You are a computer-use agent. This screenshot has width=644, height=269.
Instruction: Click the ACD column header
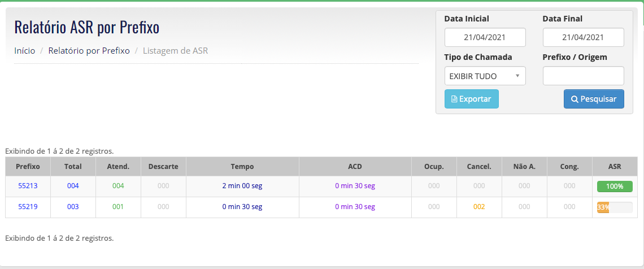coord(355,167)
